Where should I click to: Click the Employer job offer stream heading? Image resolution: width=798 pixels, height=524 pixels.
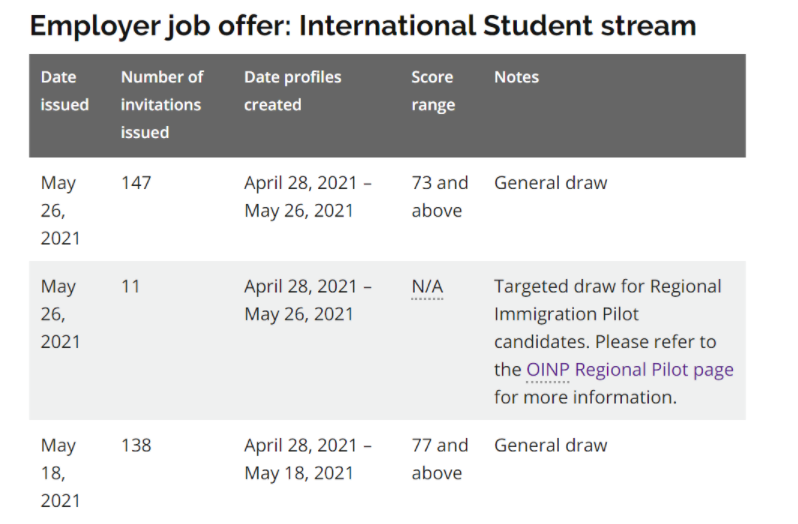(363, 25)
